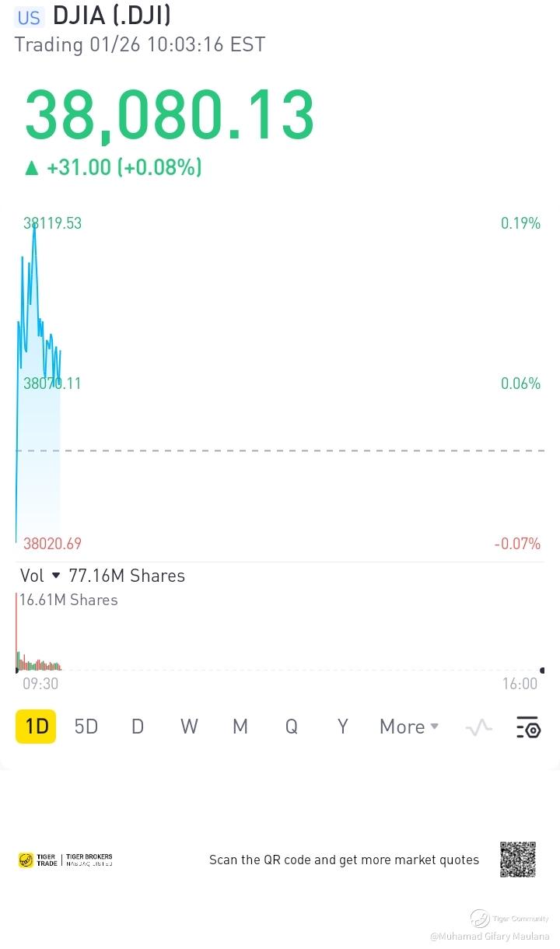Tap the 38119.53 high price label
Screen dimensions: 560x949
(x=52, y=223)
